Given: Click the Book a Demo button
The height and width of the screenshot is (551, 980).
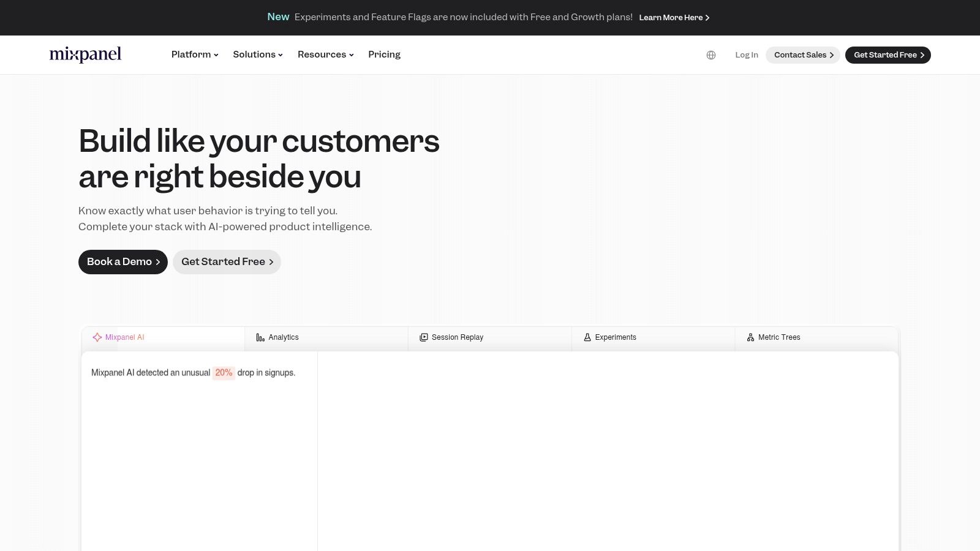Looking at the screenshot, I should 123,262.
